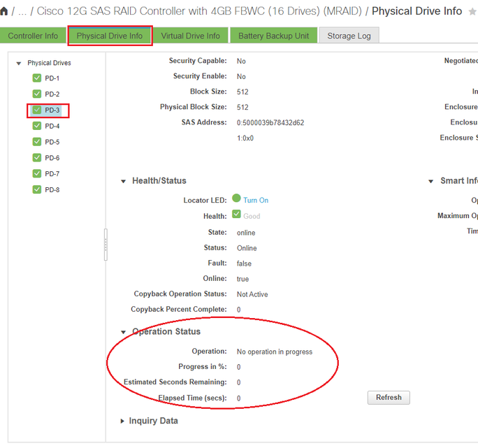Viewport: 478px width, 448px height.
Task: Click the Fault value 'false'
Action: tap(244, 263)
